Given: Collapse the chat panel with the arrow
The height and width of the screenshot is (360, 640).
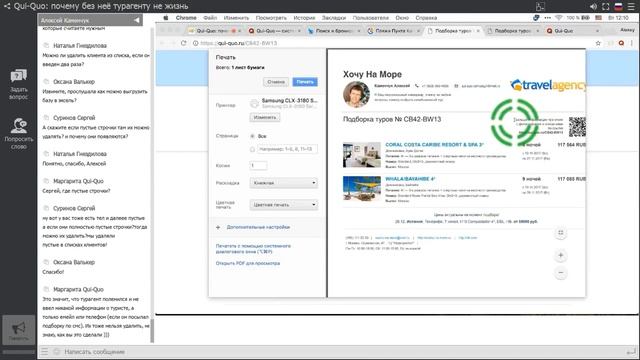Looking at the screenshot, I should [137, 20].
